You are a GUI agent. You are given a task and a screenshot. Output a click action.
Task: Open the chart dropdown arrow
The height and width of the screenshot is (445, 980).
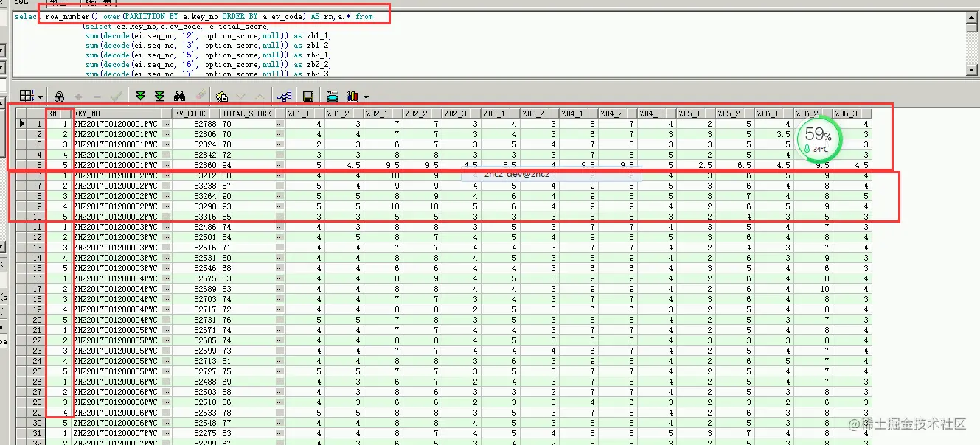(366, 97)
